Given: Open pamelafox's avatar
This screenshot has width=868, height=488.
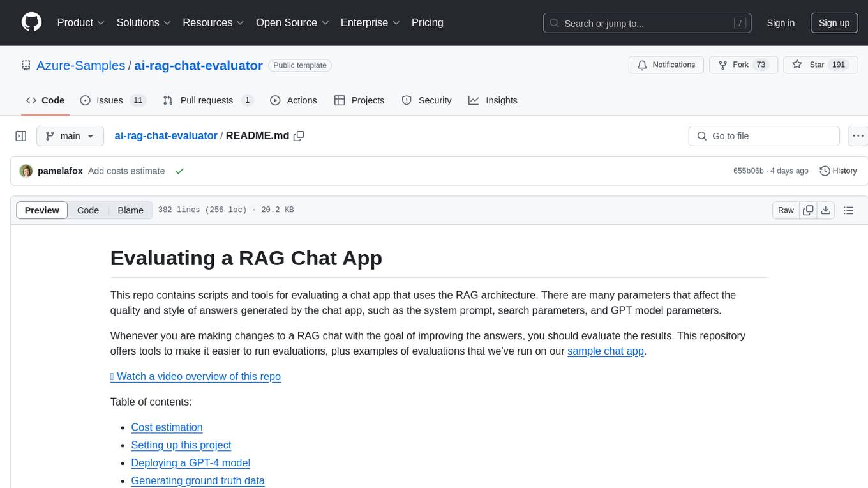Looking at the screenshot, I should tap(26, 171).
